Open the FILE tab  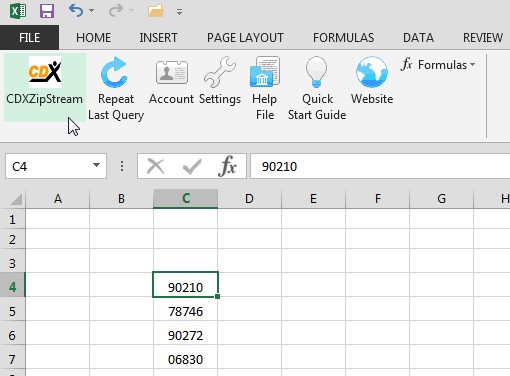[x=30, y=37]
